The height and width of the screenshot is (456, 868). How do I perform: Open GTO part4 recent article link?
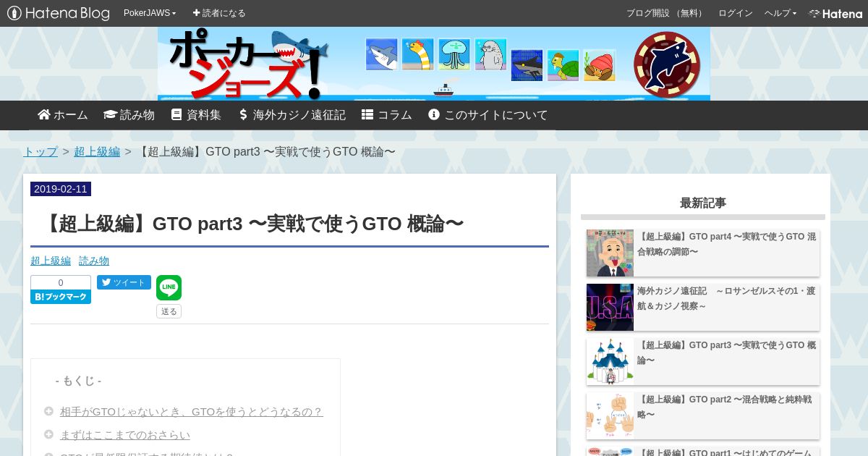pyautogui.click(x=726, y=244)
